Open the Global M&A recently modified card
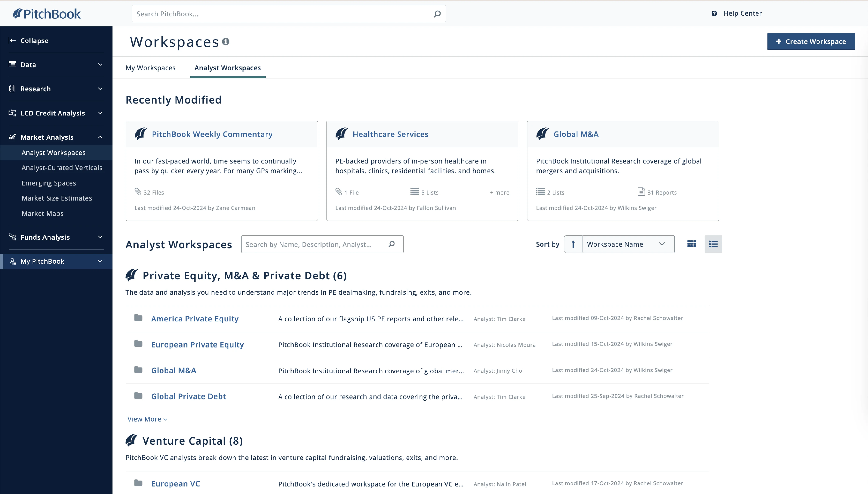Viewport: 868px width, 494px height. [x=576, y=134]
